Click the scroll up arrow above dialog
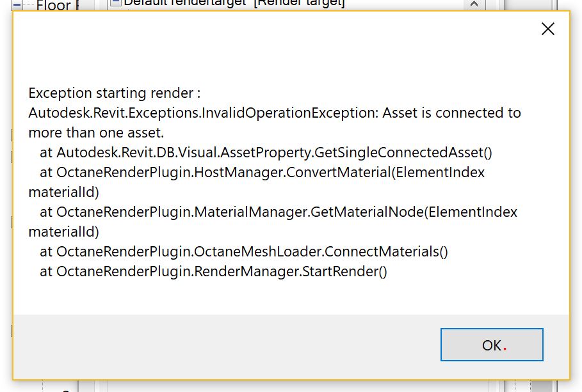 pos(474,4)
